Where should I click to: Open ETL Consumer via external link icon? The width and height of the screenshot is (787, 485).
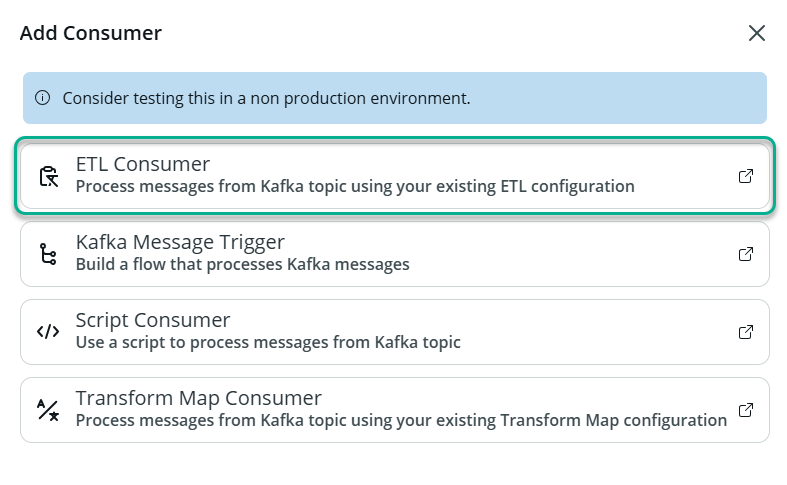pos(745,176)
